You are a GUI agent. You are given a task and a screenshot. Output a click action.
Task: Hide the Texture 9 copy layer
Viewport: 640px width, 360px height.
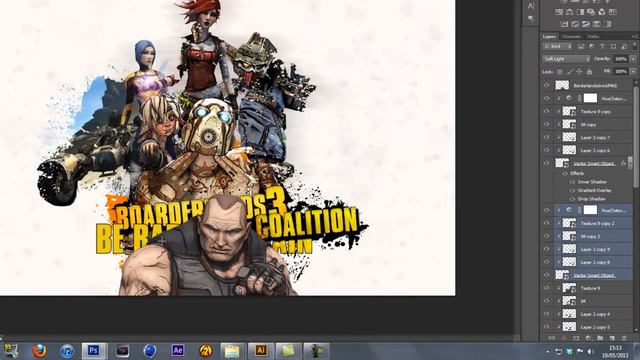547,111
